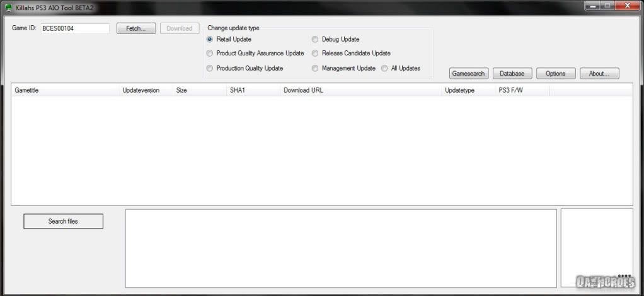
Task: Sort by the Updateversion column header
Action: pyautogui.click(x=146, y=90)
